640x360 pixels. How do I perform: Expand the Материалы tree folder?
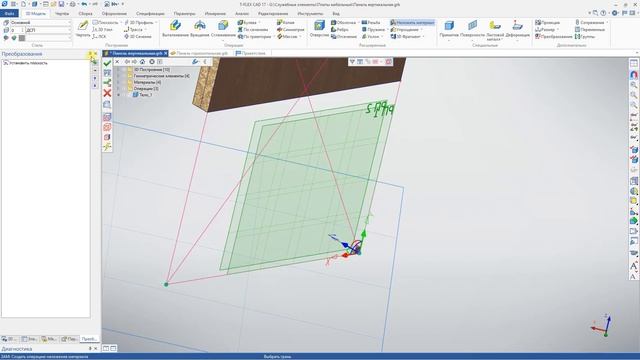coord(119,82)
